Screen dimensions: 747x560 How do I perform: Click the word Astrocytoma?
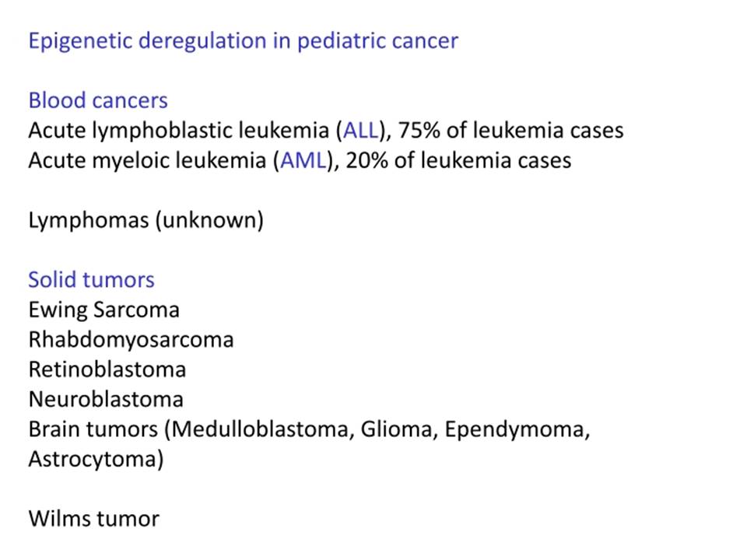point(93,460)
